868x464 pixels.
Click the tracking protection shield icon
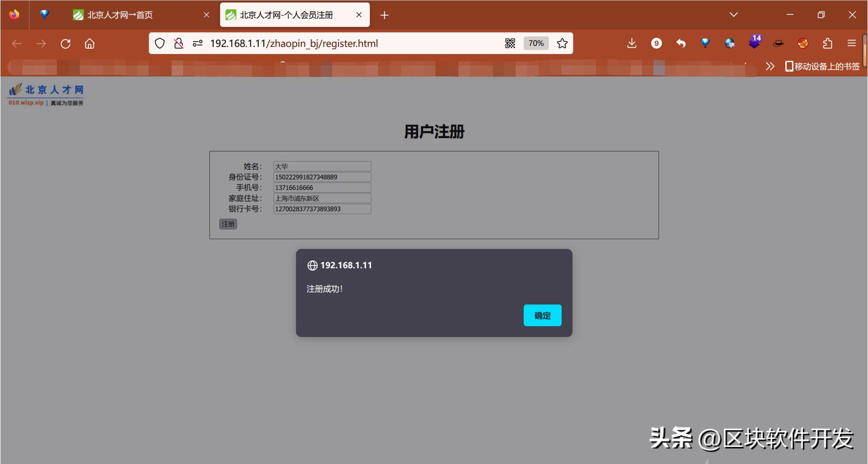160,43
